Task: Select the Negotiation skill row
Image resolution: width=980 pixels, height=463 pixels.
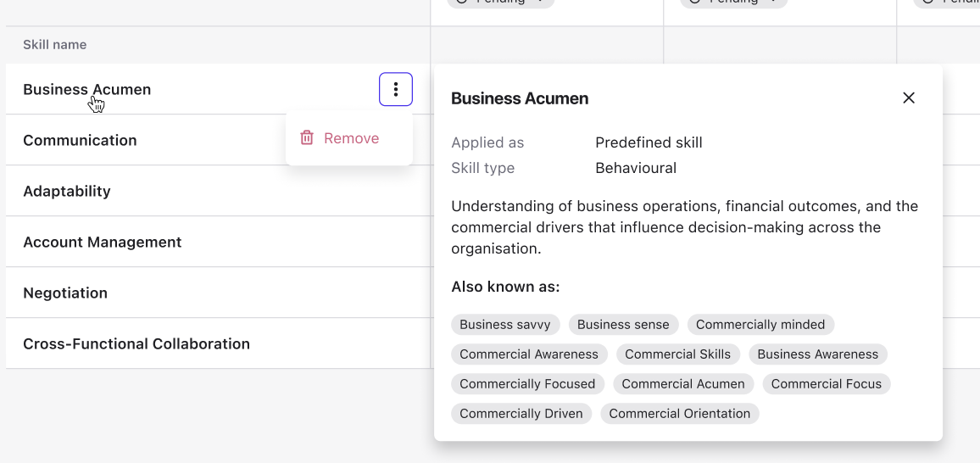Action: coord(218,293)
